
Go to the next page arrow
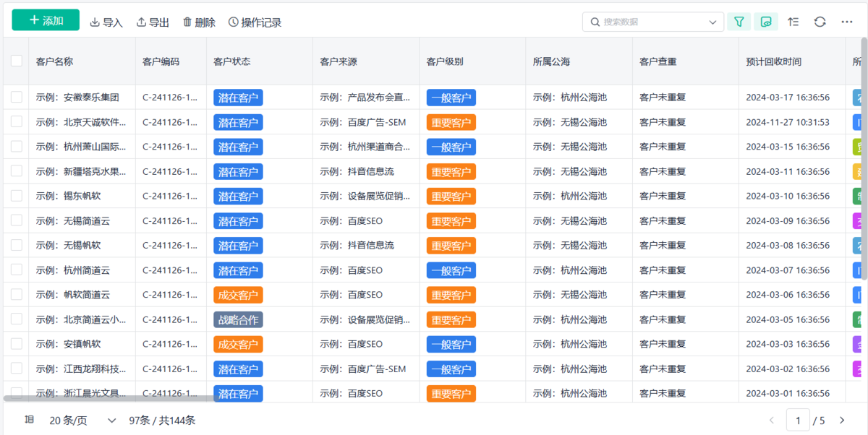point(842,420)
